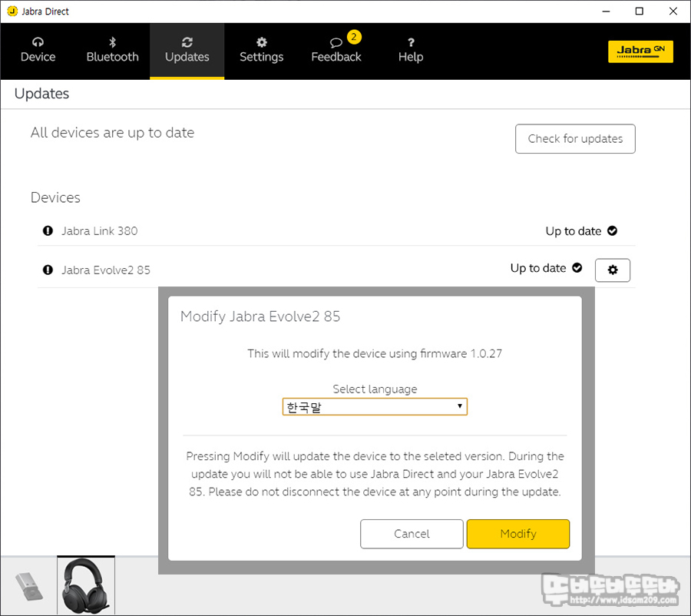Maximize the Jabra Direct window
This screenshot has height=616, width=691.
point(640,11)
